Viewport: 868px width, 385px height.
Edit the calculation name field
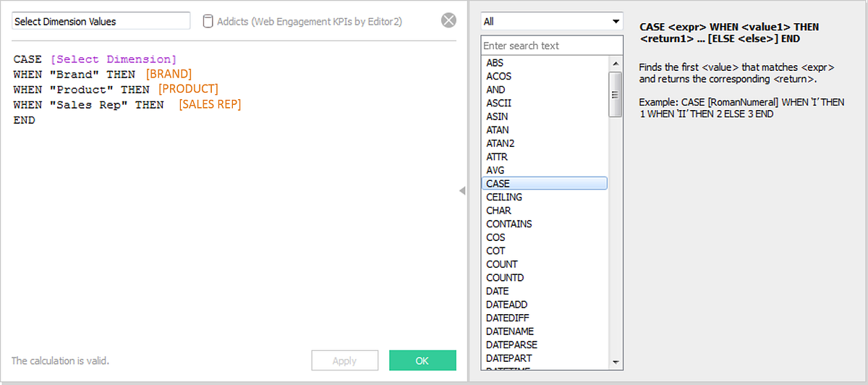101,22
